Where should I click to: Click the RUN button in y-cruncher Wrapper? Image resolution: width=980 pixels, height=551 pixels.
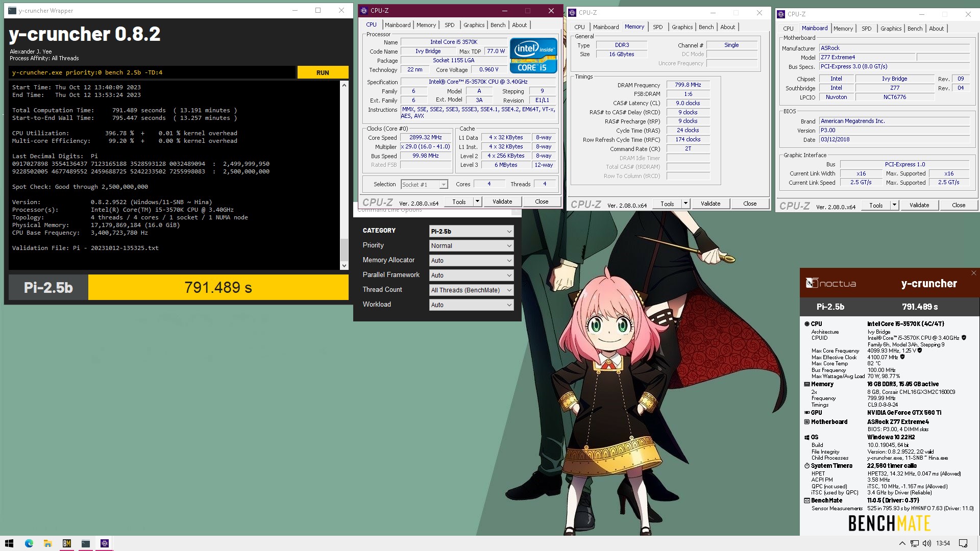pyautogui.click(x=323, y=72)
